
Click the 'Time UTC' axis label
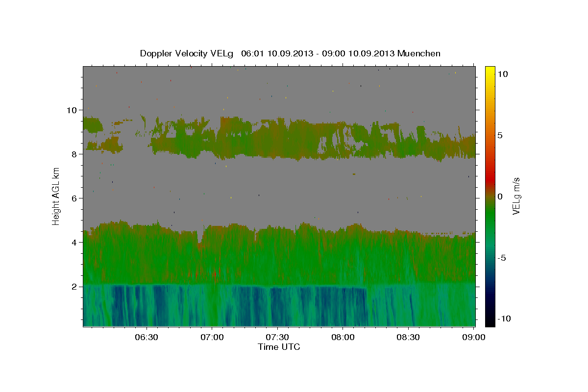279,347
